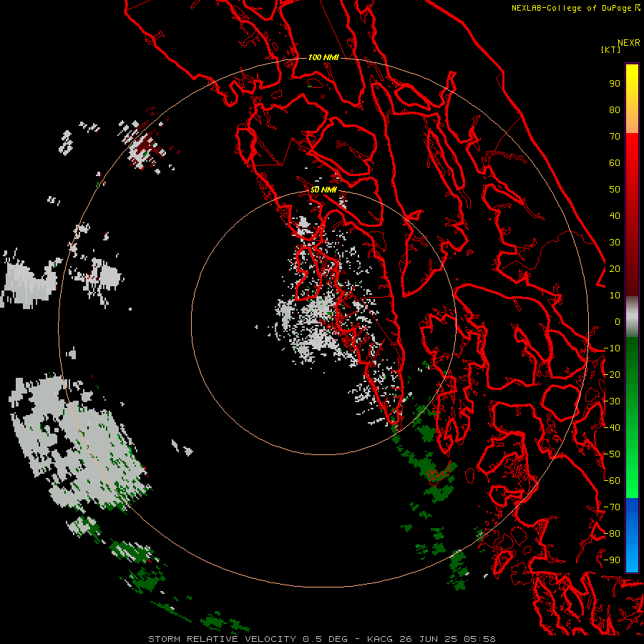Screen dimensions: 644x644
Task: Click the -50 scale value
Action: [x=612, y=454]
